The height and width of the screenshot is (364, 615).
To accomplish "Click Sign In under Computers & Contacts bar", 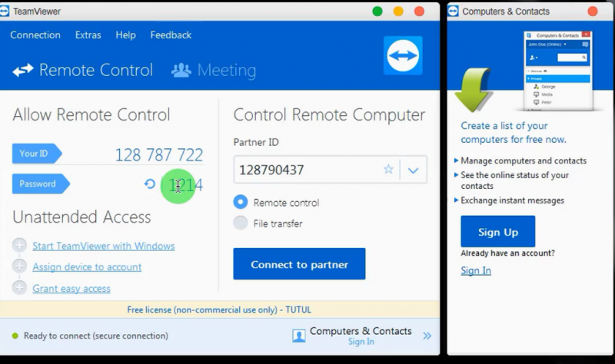I will (x=361, y=342).
